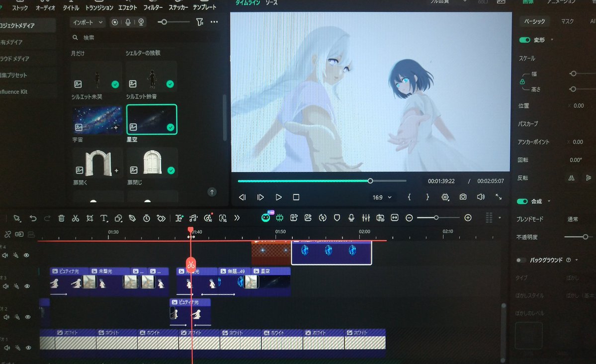Mute track 1 speaker icon

(x=7, y=348)
